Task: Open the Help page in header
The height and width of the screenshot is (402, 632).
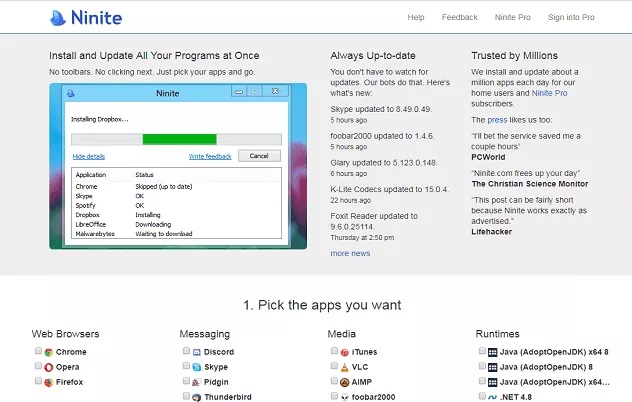Action: (x=416, y=17)
